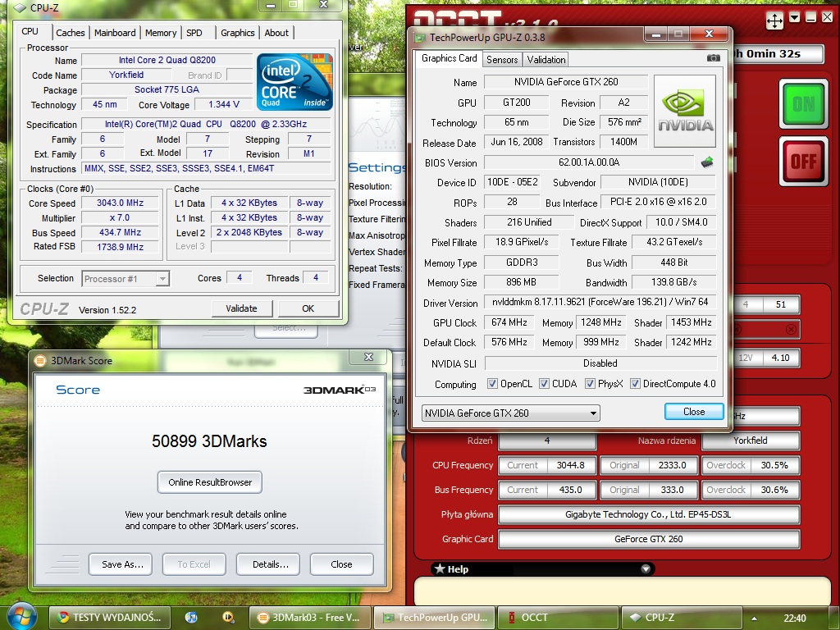
Task: Click Close in the GPU-Z window
Action: pos(694,412)
